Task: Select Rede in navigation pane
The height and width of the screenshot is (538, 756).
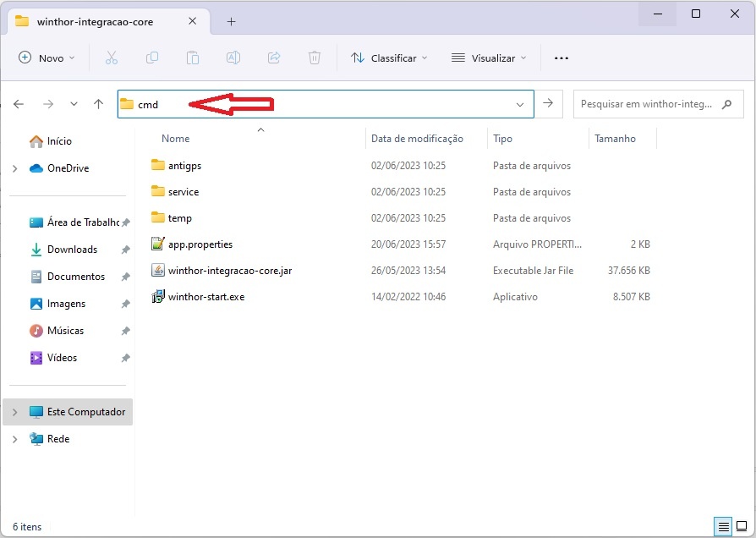Action: click(58, 438)
